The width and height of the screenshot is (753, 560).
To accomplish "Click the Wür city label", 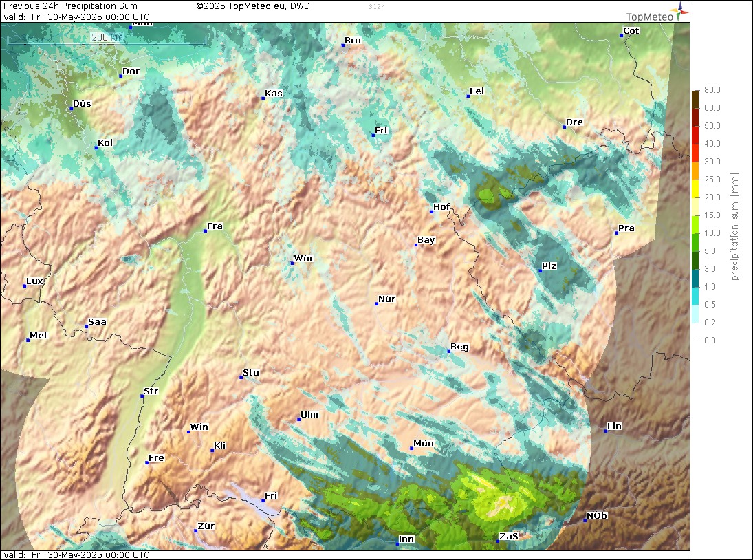I will [x=303, y=258].
